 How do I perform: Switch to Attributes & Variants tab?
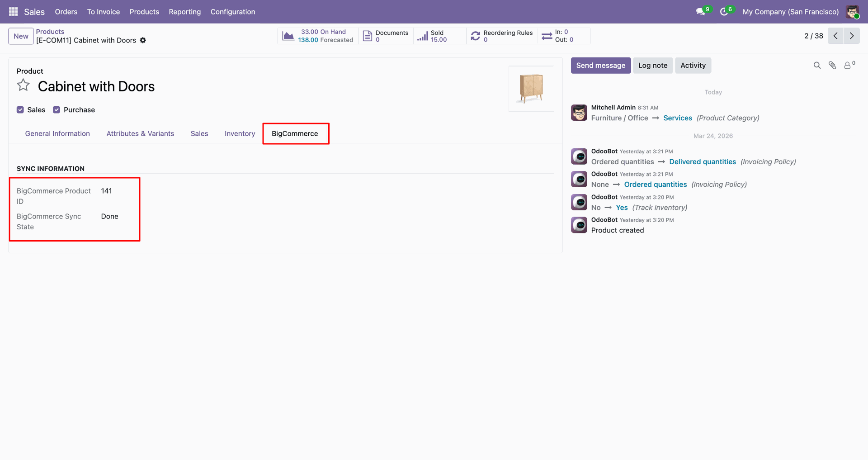tap(140, 133)
